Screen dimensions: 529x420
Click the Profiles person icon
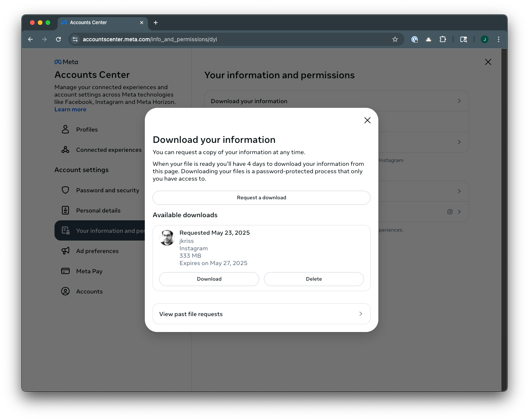[x=65, y=129]
